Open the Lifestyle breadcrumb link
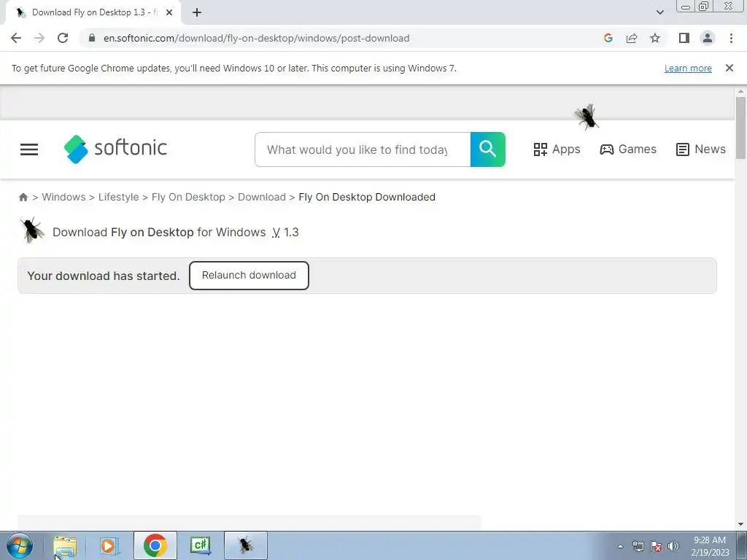The height and width of the screenshot is (560, 747). (x=119, y=197)
